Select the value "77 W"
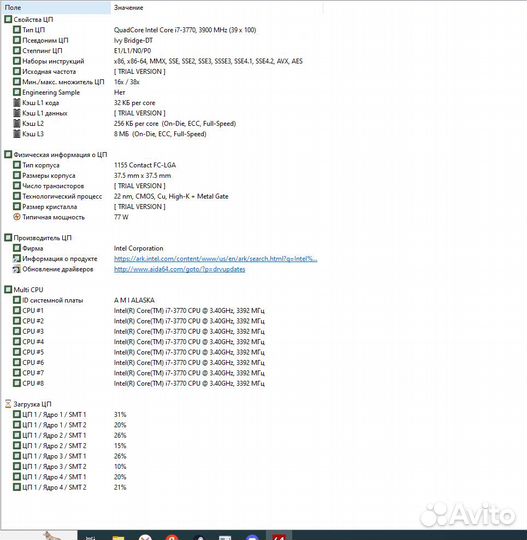This screenshot has height=540, width=527. click(121, 217)
